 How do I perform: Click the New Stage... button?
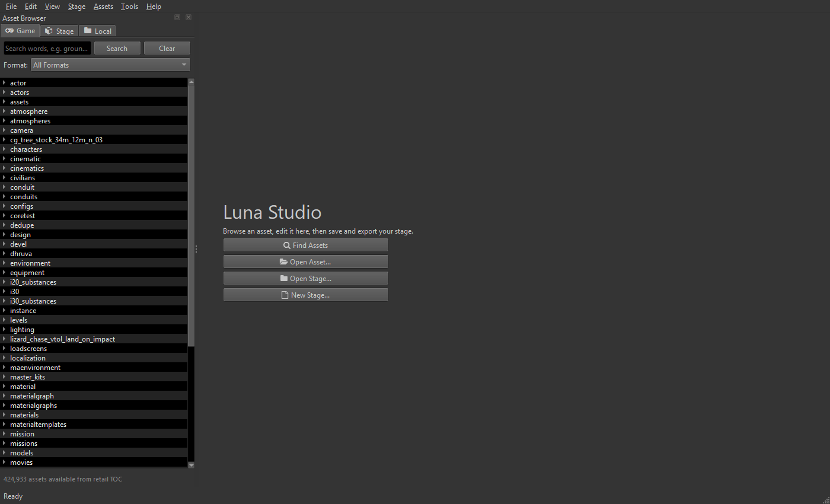(x=305, y=295)
